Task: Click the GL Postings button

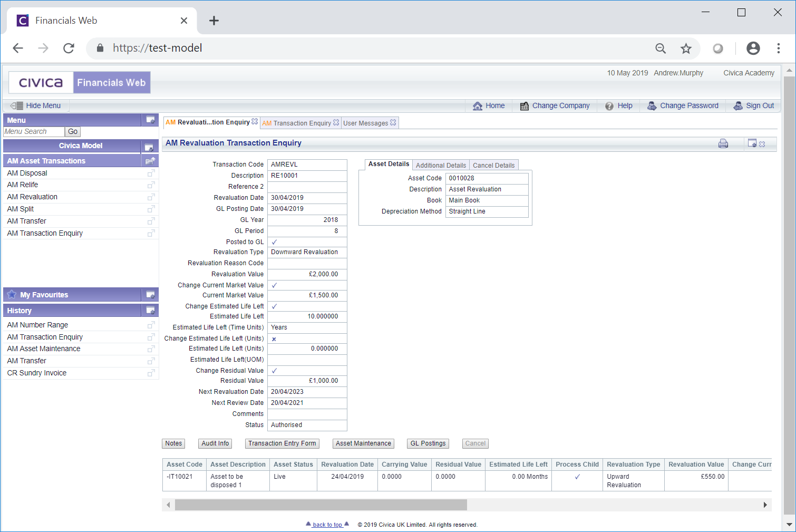Action: [x=428, y=443]
